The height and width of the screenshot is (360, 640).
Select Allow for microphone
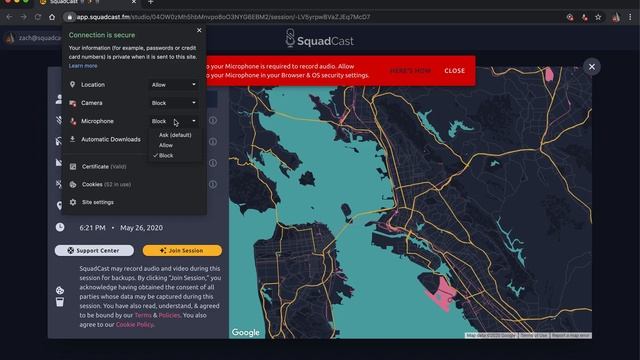(x=166, y=145)
